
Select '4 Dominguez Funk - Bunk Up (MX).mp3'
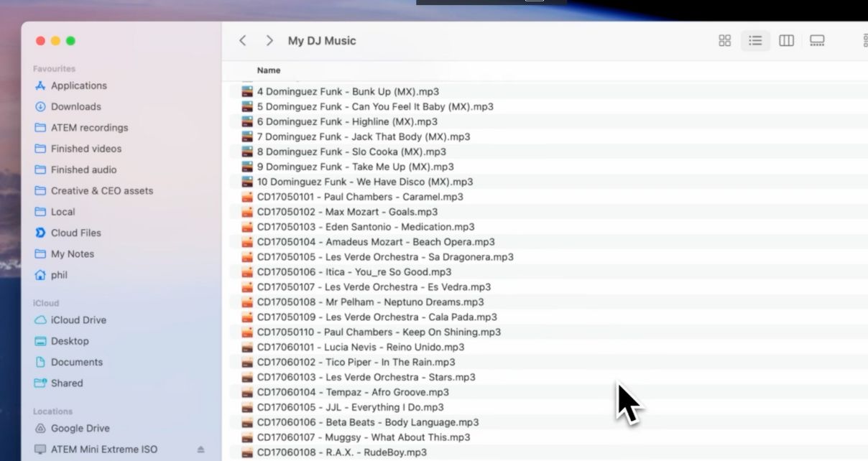[348, 92]
